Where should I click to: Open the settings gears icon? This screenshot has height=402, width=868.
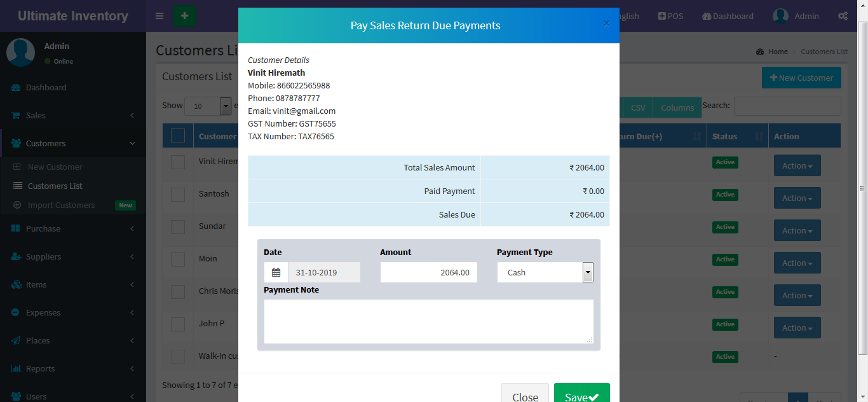(843, 16)
